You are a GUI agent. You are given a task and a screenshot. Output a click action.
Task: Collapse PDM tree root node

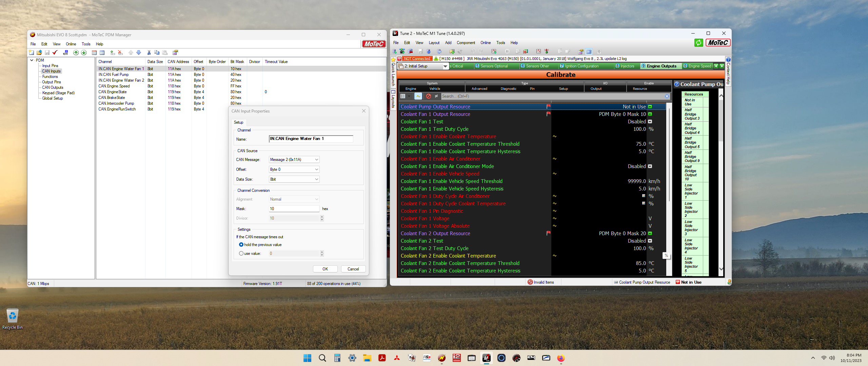click(x=32, y=60)
